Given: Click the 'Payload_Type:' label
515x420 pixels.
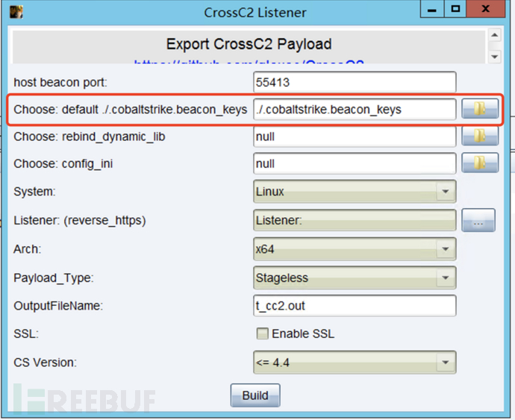Looking at the screenshot, I should [54, 278].
